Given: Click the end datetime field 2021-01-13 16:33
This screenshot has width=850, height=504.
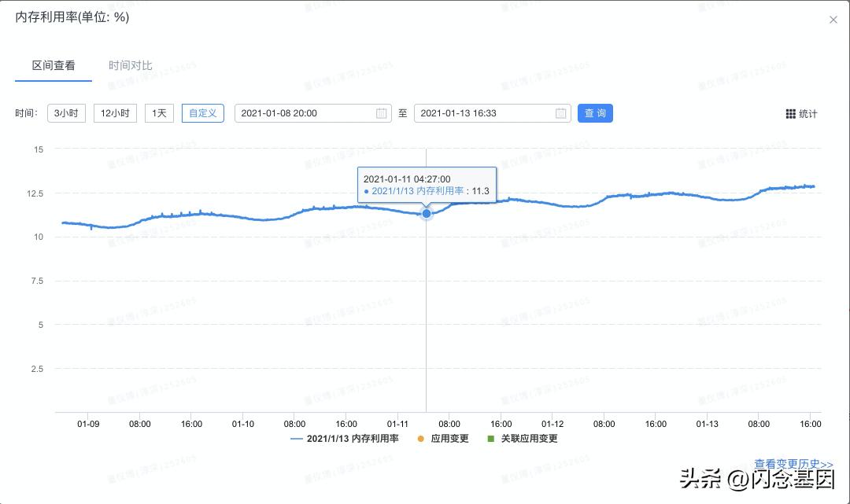Looking at the screenshot, I should pos(482,113).
